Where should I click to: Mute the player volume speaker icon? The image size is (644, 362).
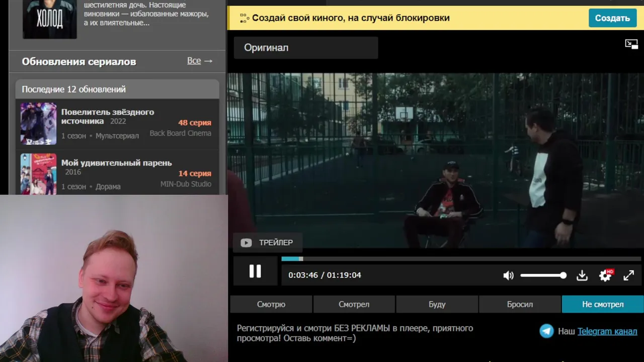point(508,276)
